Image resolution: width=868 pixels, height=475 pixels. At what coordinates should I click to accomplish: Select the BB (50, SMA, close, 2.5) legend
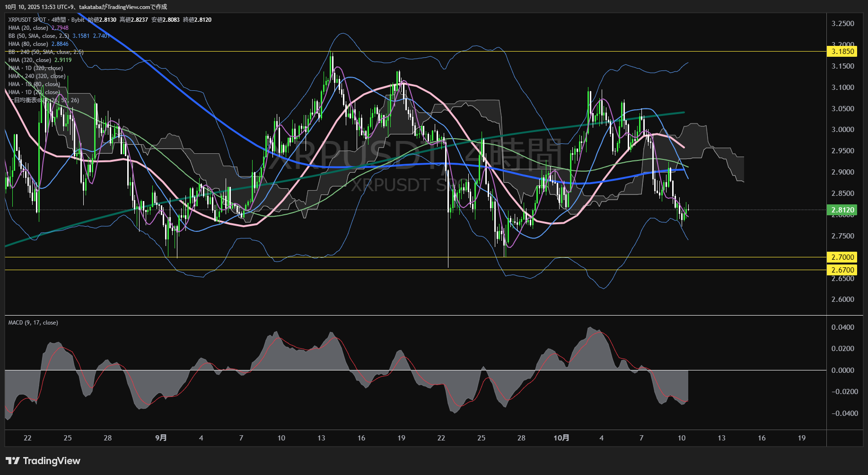coord(39,36)
